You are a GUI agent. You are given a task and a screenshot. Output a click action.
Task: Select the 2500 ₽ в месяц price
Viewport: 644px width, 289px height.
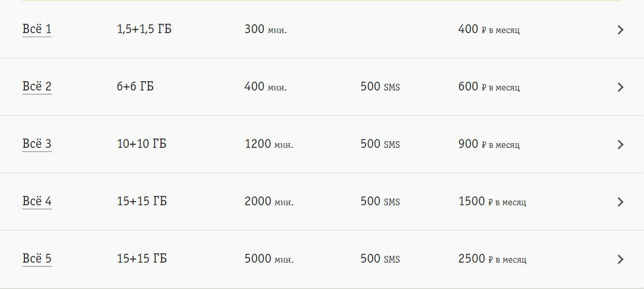pyautogui.click(x=492, y=259)
